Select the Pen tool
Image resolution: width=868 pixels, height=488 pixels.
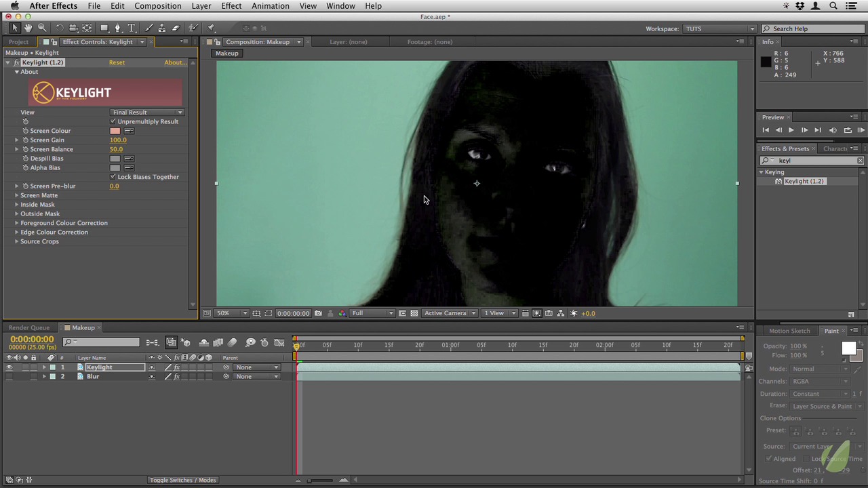[x=117, y=28]
